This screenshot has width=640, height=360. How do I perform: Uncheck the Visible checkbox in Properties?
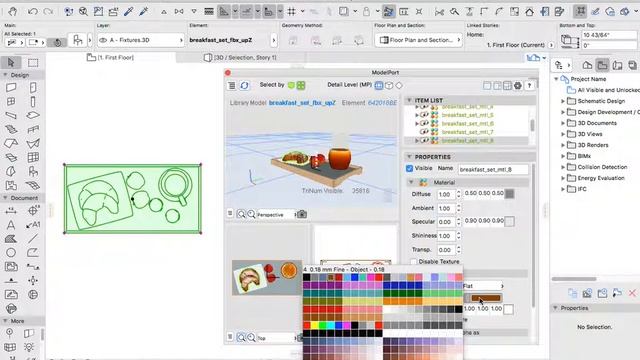pyautogui.click(x=409, y=168)
